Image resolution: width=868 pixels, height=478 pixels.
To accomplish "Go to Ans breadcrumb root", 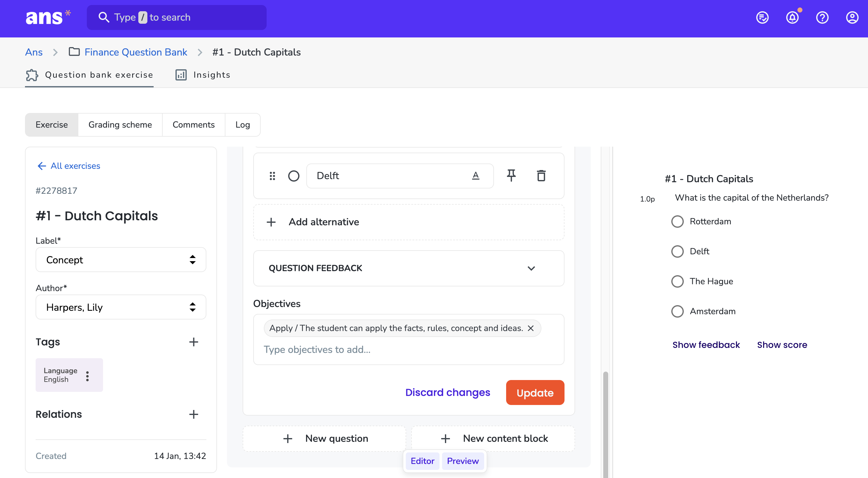I will [x=34, y=52].
